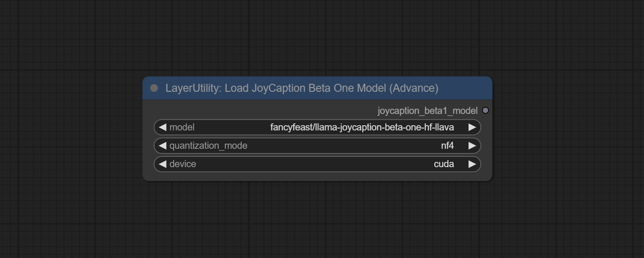Screen dimensions: 644x258
Task: Switch to next model with right arrow
Action: coord(472,127)
